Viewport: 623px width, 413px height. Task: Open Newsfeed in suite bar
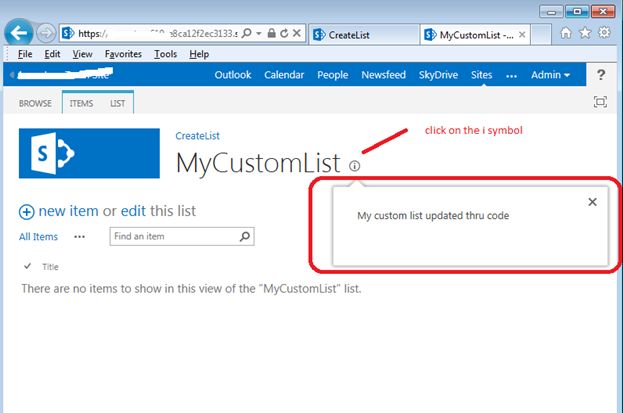point(383,75)
